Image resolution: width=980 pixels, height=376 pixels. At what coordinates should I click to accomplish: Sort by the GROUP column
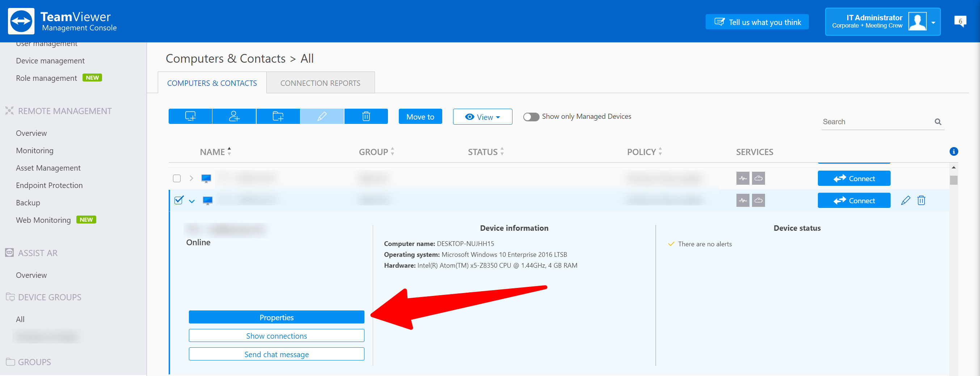coord(377,152)
